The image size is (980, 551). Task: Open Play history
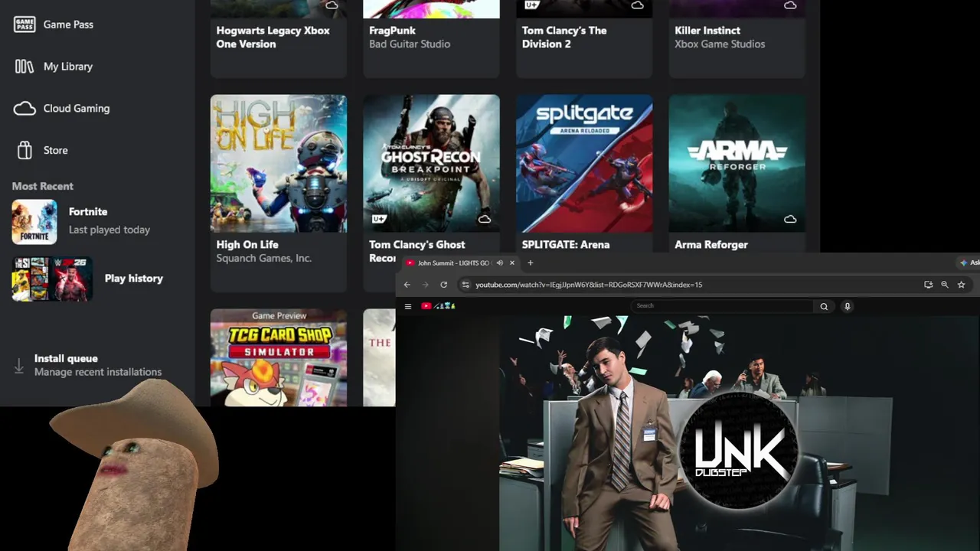point(134,279)
